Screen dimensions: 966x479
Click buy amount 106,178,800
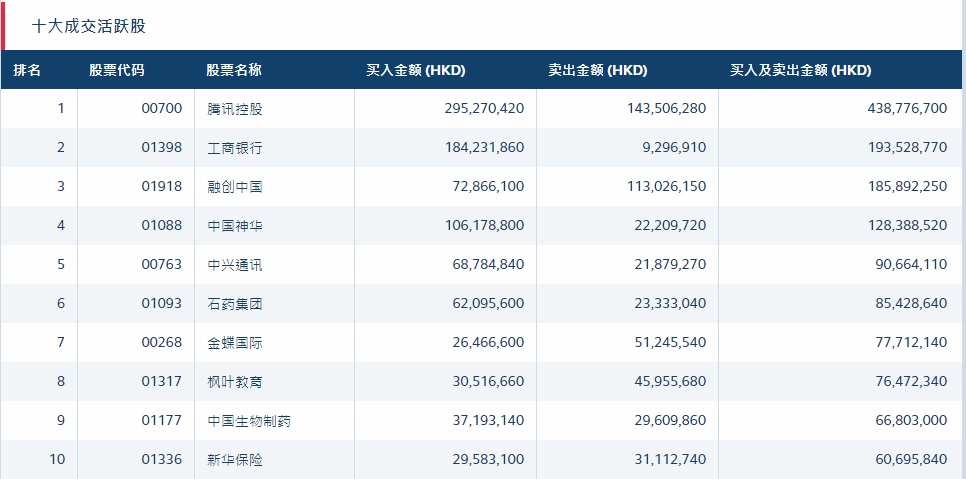[x=484, y=225]
